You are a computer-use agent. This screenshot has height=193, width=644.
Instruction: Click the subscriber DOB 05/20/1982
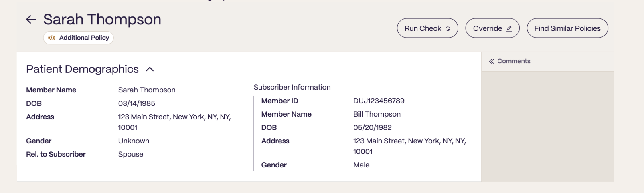click(x=372, y=127)
